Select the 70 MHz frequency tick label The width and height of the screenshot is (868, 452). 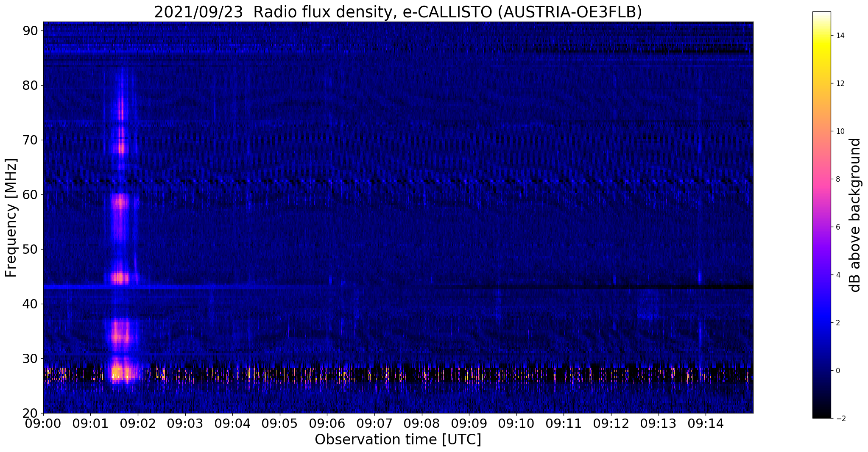point(31,140)
